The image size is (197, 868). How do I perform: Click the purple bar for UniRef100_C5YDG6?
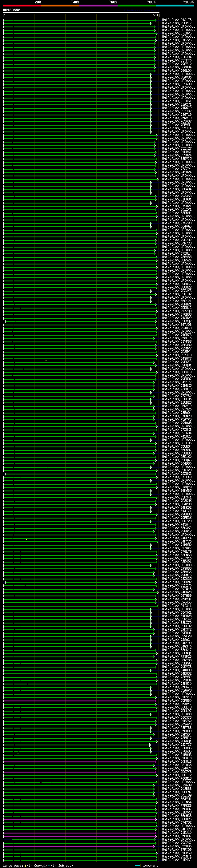[79, 846]
